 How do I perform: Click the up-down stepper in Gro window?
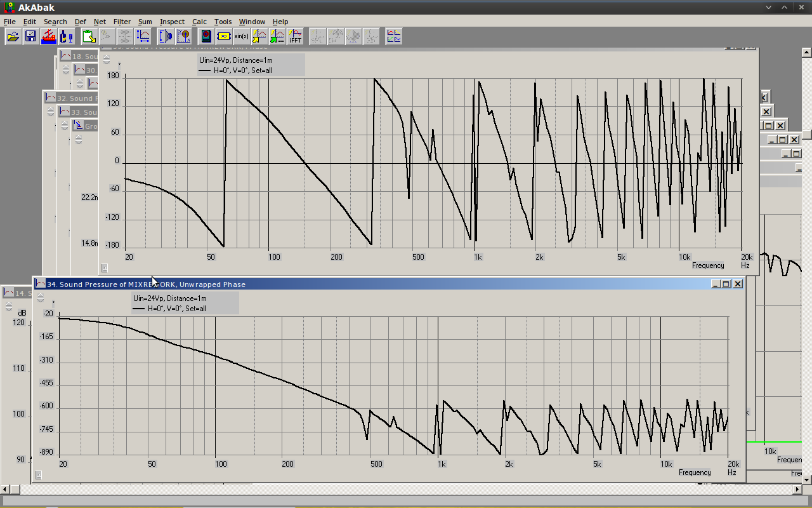click(78, 139)
